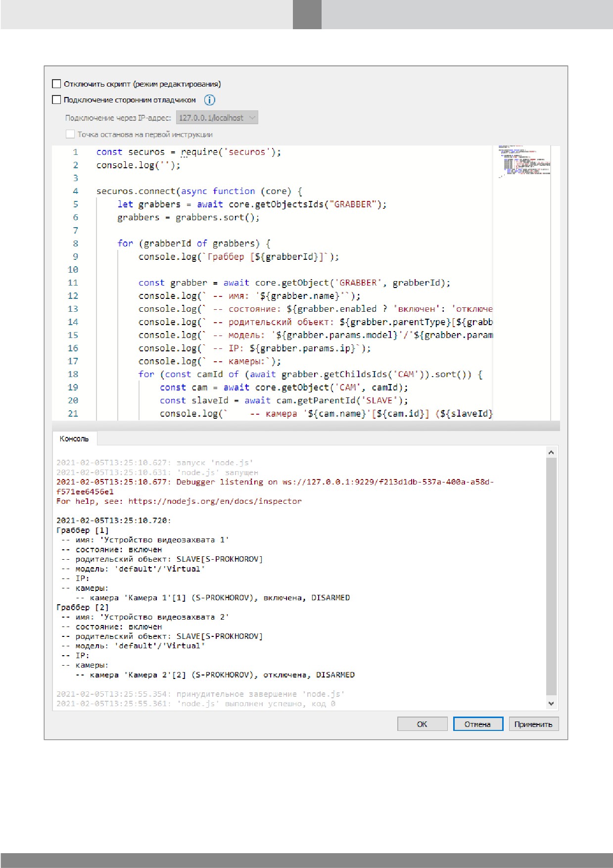This screenshot has width=613, height=868.
Task: Check 'Точка останова на первой инструкции'
Action: click(x=70, y=134)
